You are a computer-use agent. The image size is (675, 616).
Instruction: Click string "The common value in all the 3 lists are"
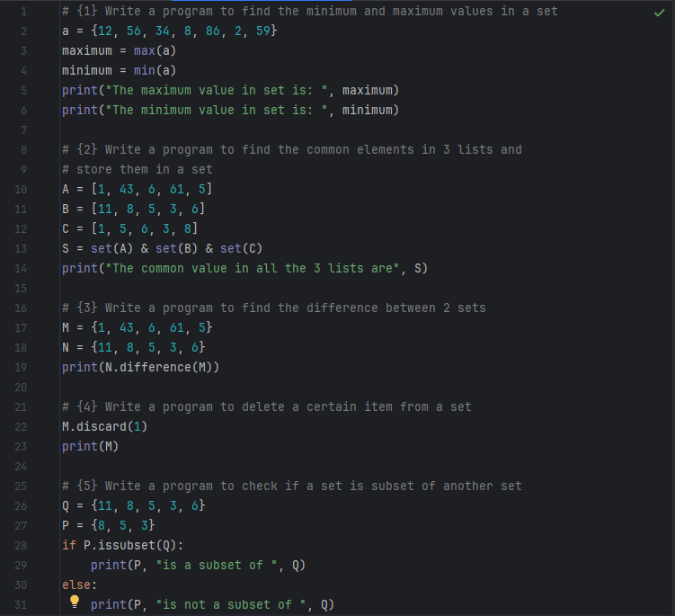253,269
